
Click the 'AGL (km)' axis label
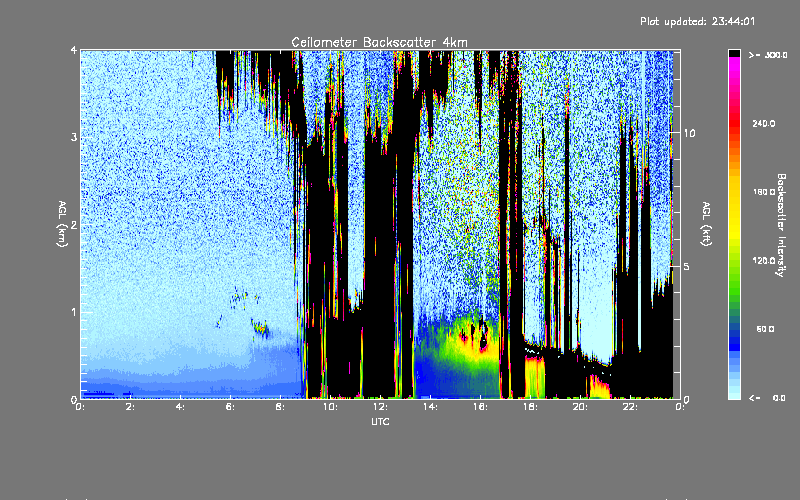coord(62,224)
